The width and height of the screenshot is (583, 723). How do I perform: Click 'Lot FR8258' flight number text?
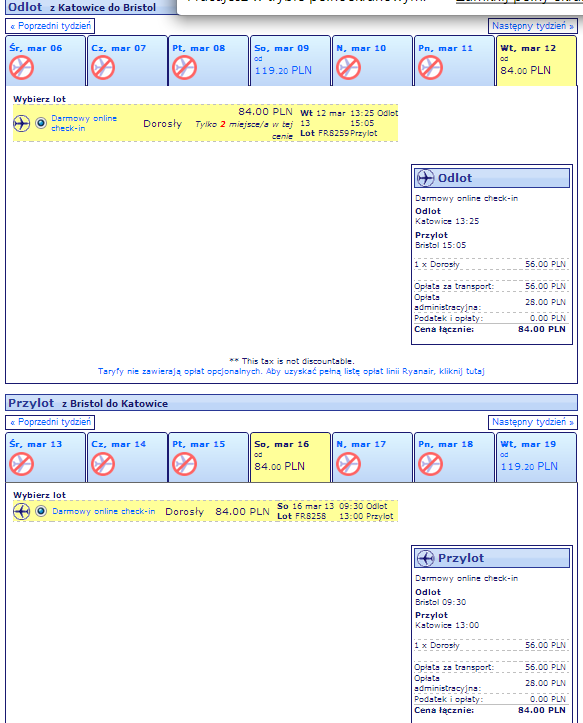[x=301, y=516]
